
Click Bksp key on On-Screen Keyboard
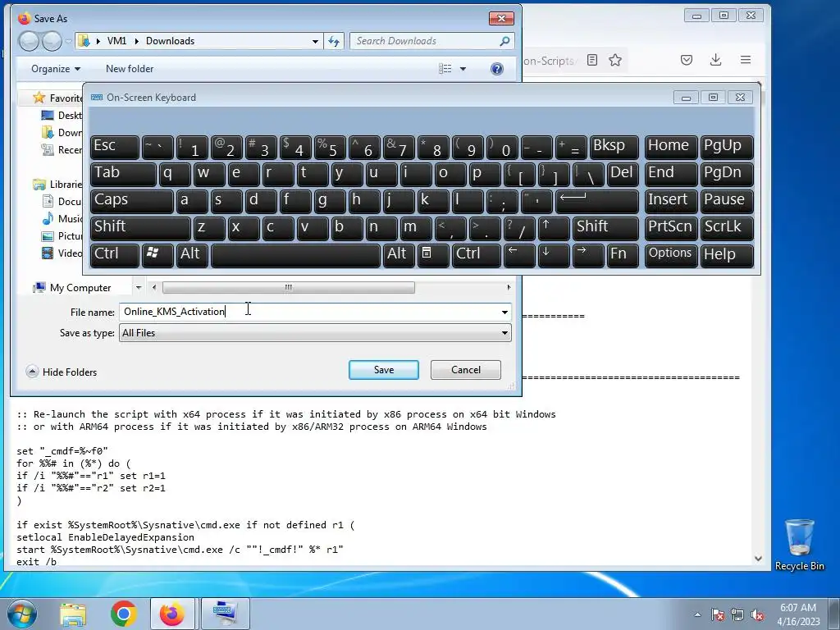[x=614, y=147]
